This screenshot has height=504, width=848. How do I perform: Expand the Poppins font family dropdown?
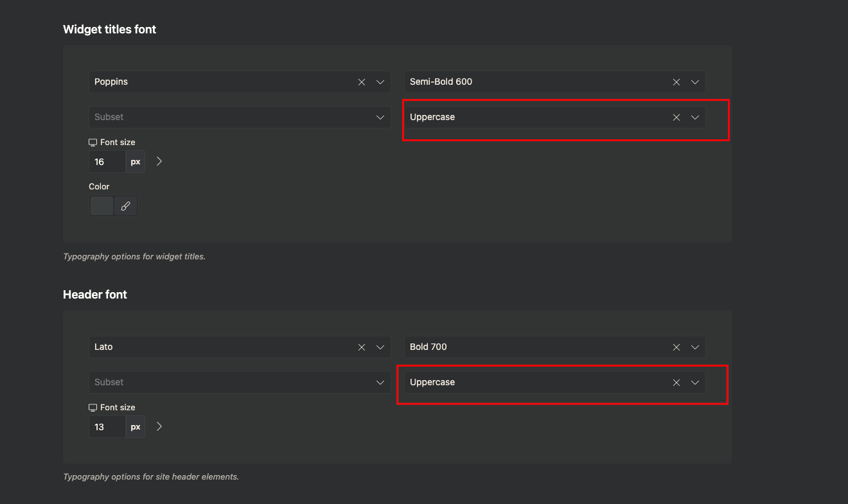pyautogui.click(x=380, y=82)
